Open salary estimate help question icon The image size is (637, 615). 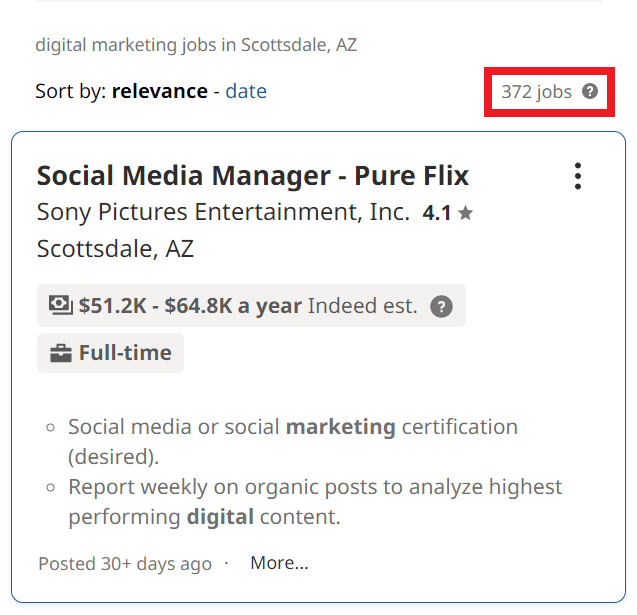[x=441, y=306]
